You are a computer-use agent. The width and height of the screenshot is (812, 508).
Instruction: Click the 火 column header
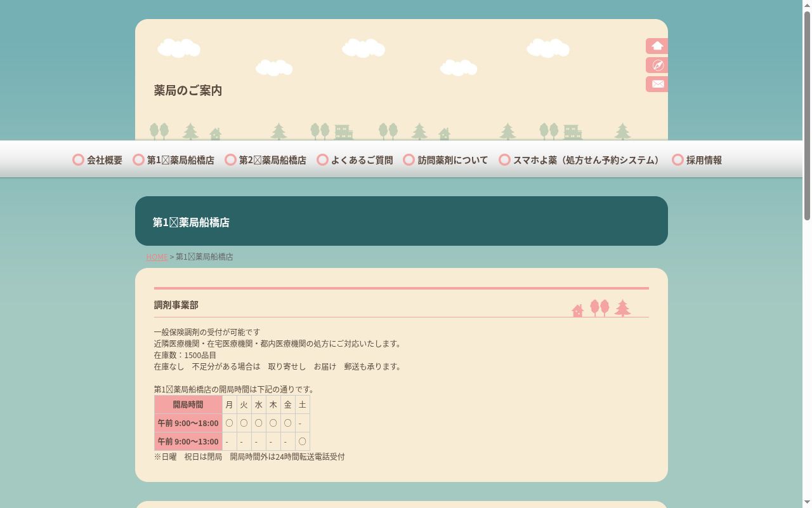click(x=244, y=404)
